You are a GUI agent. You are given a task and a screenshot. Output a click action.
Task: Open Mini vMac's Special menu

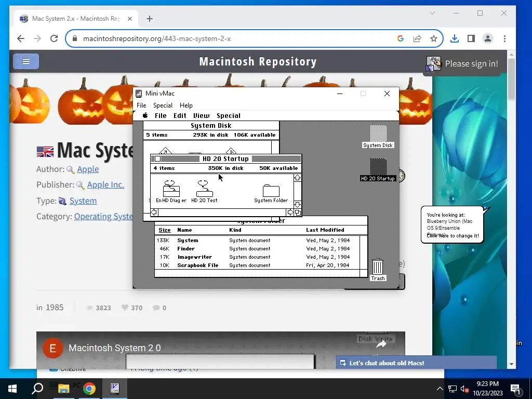click(x=163, y=105)
